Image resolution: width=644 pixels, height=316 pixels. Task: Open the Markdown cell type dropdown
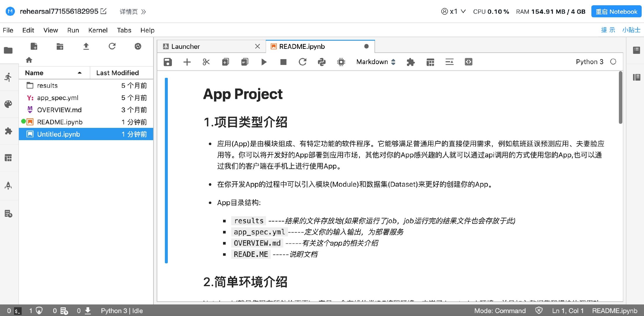click(376, 62)
